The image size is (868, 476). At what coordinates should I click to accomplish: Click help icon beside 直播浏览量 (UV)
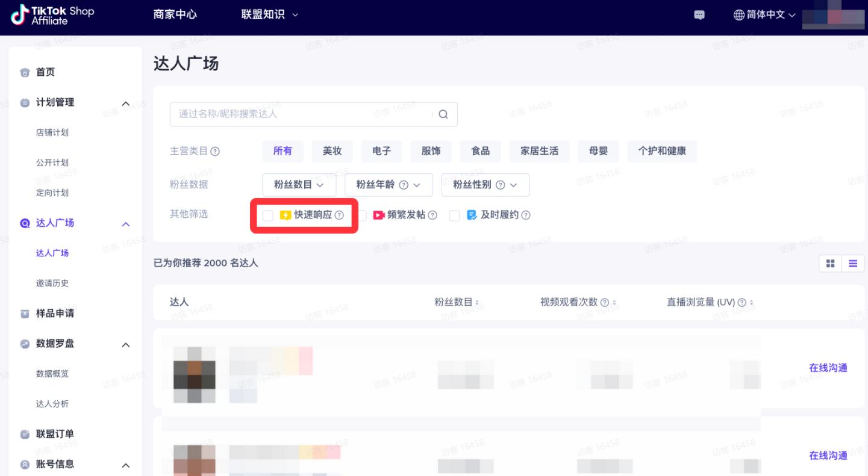tap(742, 303)
